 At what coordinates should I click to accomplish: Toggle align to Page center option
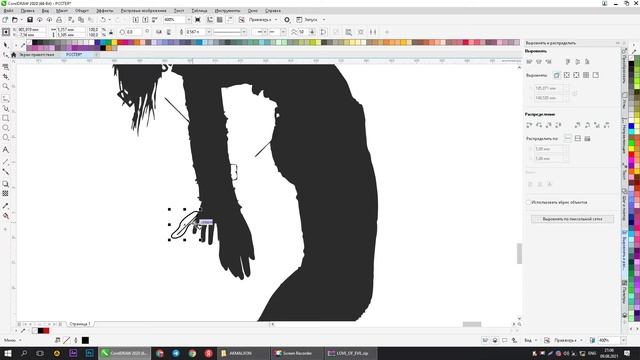point(576,75)
